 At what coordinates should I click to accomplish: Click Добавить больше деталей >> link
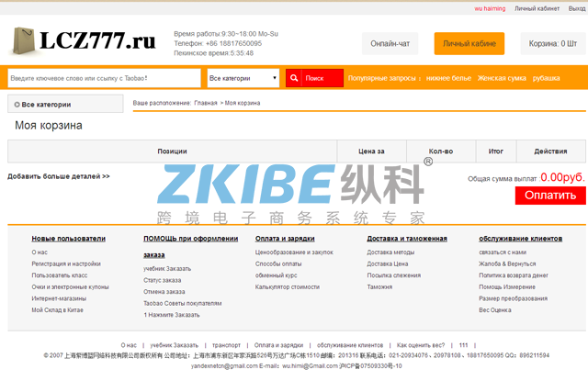pyautogui.click(x=59, y=176)
